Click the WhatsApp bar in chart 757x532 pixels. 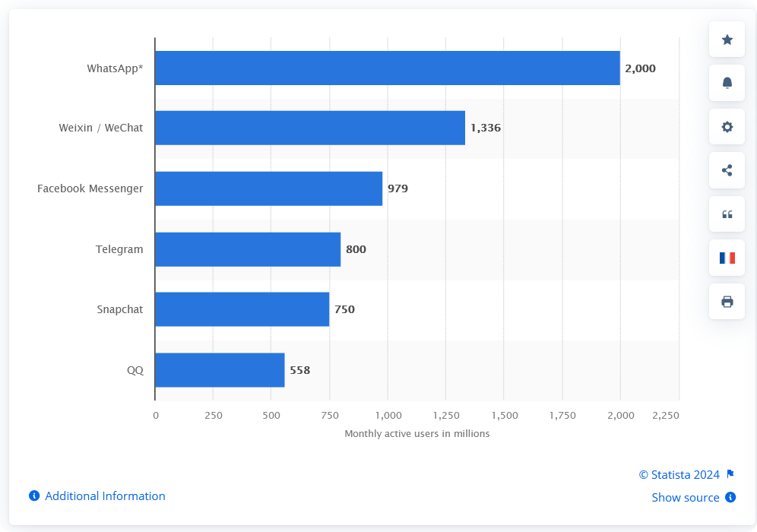click(x=388, y=68)
